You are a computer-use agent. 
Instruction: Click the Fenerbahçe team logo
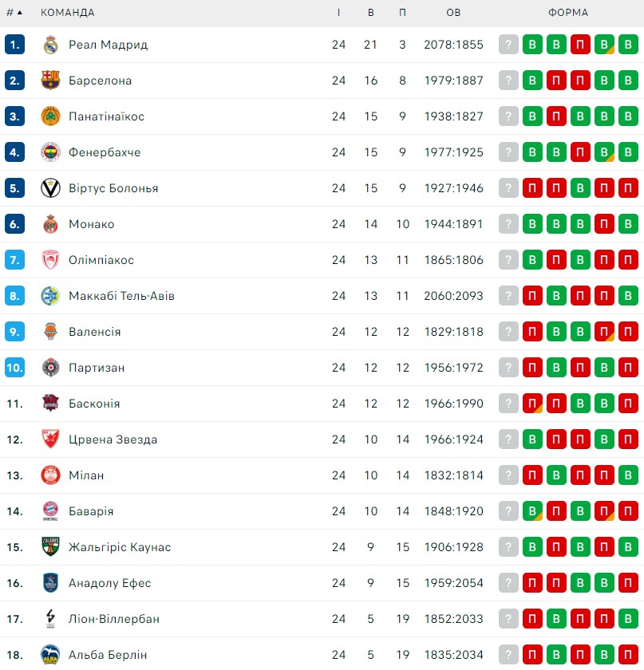click(x=50, y=152)
